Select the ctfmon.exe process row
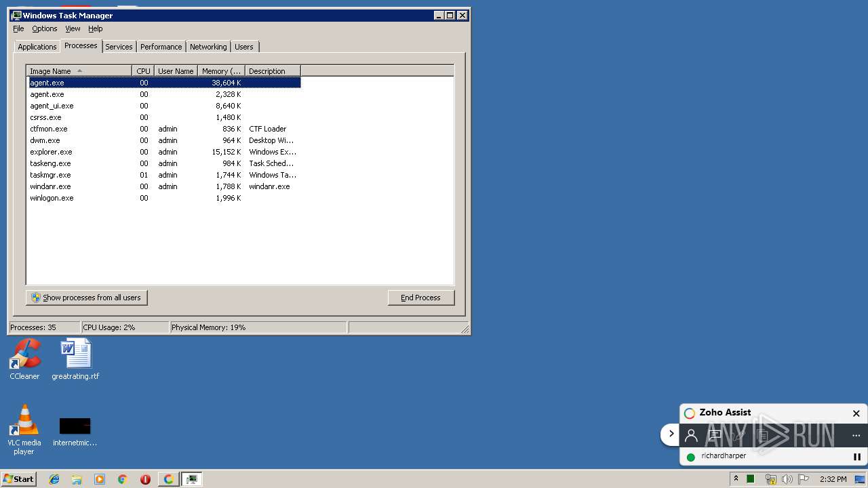 click(x=163, y=129)
